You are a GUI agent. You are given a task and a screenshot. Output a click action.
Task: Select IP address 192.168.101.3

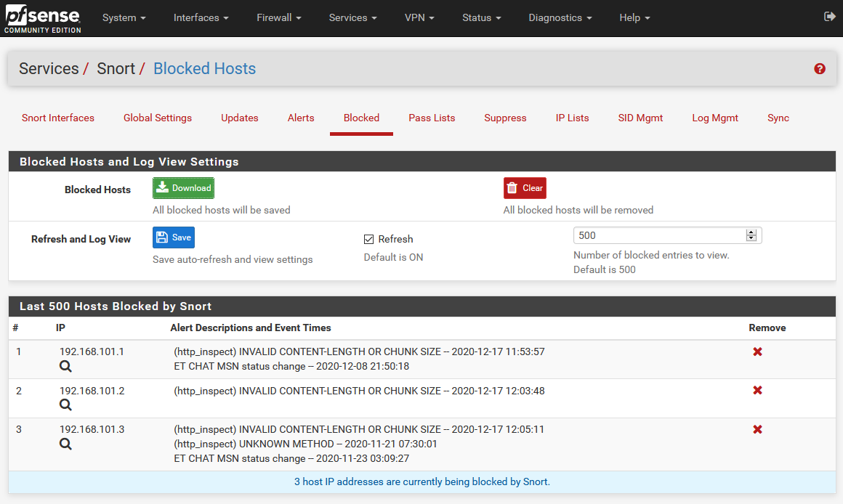tap(92, 429)
